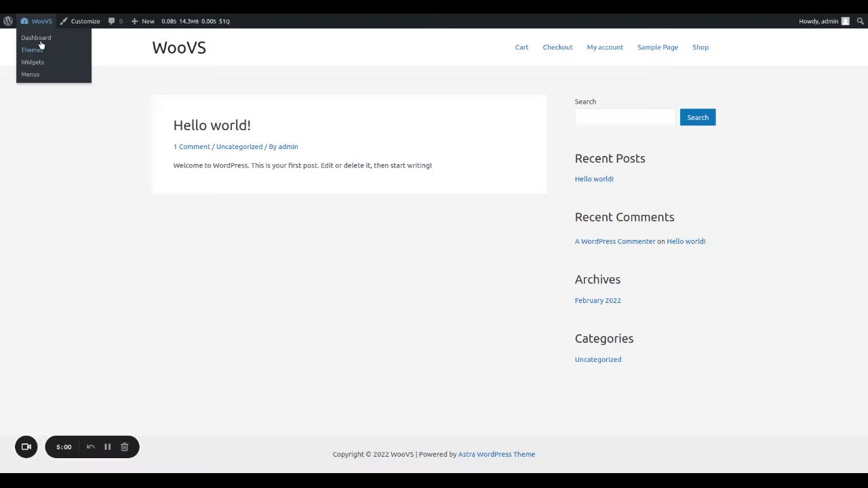The image size is (868, 488).
Task: Click the WooVS site title
Action: click(179, 47)
